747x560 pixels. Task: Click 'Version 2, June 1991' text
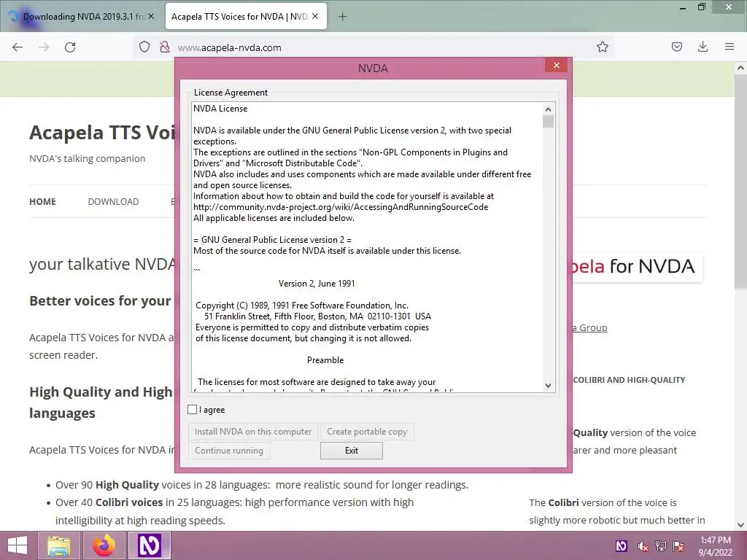[317, 284]
